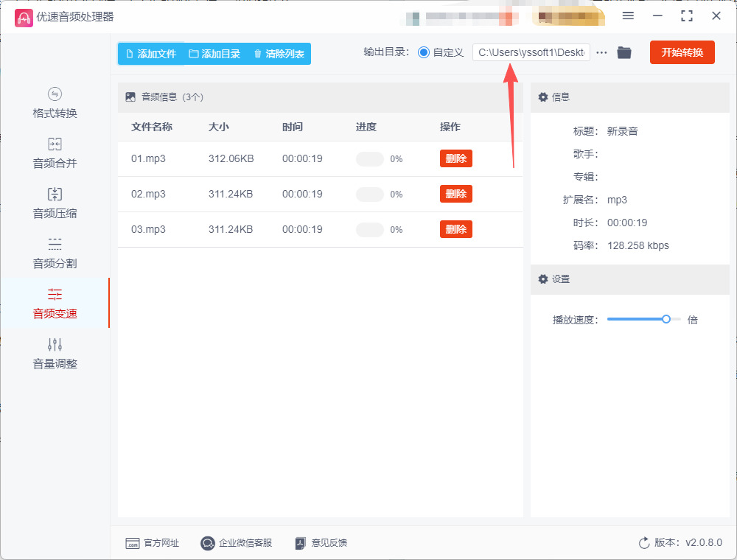Click the progress bar of 01.mp3
The height and width of the screenshot is (560, 737).
370,159
